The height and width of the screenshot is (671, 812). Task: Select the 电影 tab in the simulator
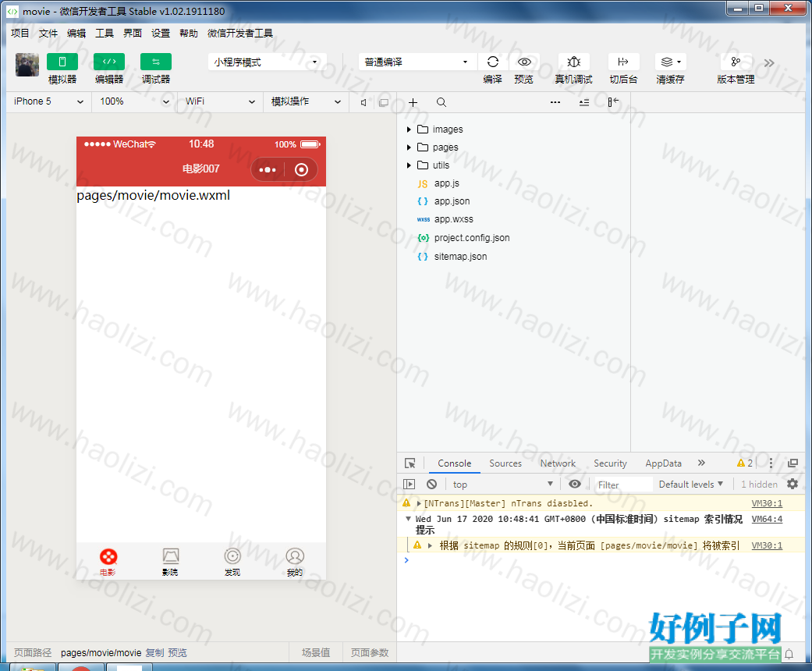pos(108,562)
